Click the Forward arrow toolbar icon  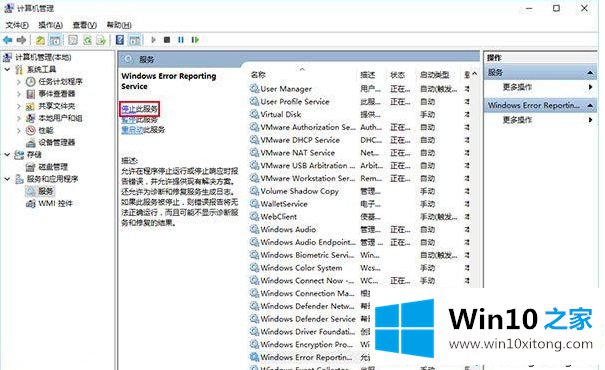coord(22,40)
